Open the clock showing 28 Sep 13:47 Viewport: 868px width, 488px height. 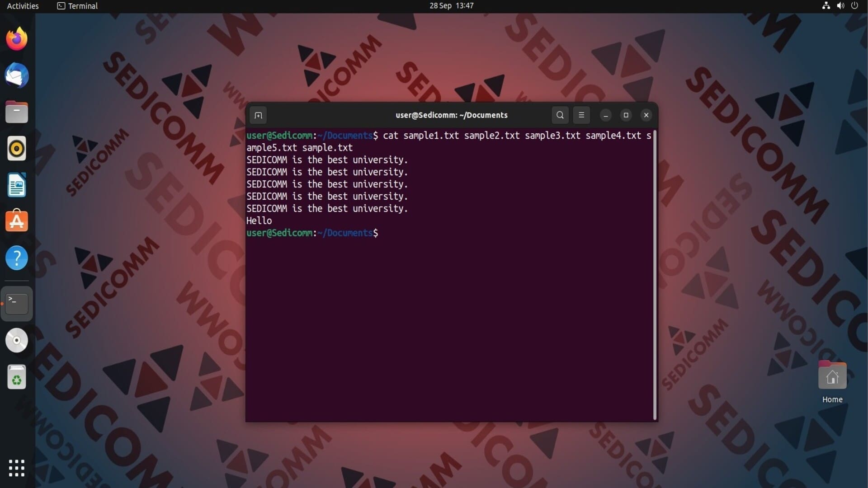(451, 6)
